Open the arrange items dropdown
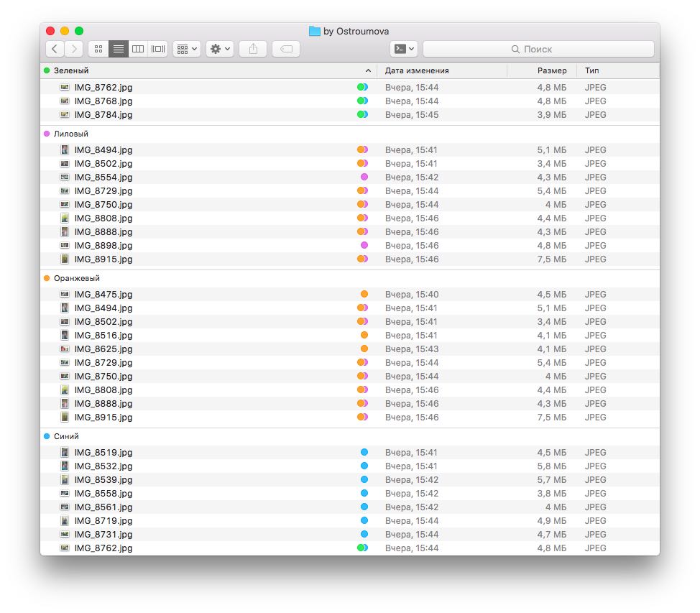 [x=187, y=49]
